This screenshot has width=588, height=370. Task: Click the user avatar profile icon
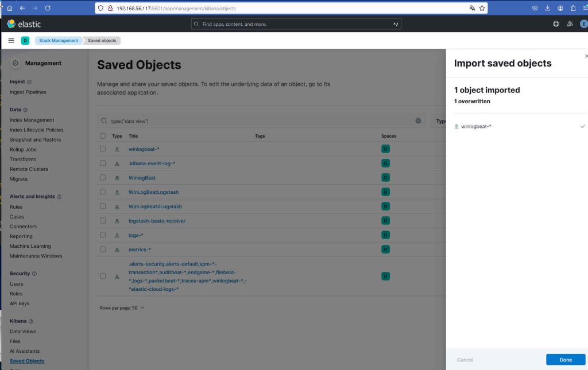(583, 24)
